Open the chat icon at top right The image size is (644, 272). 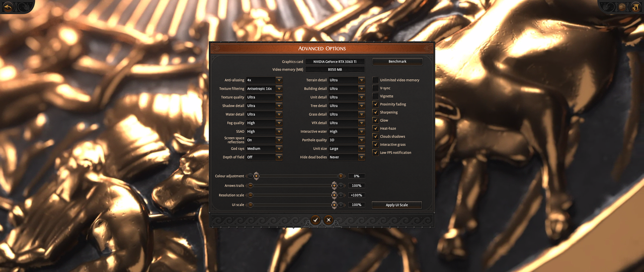[622, 7]
